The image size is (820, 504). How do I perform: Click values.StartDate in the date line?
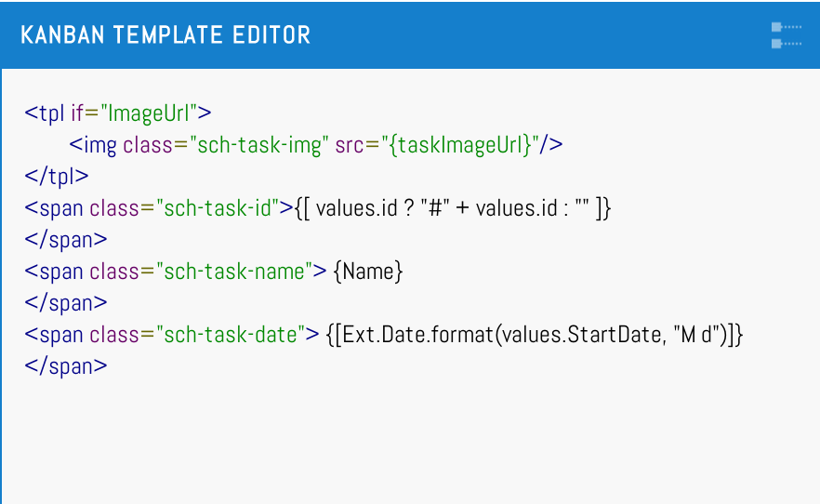point(578,335)
